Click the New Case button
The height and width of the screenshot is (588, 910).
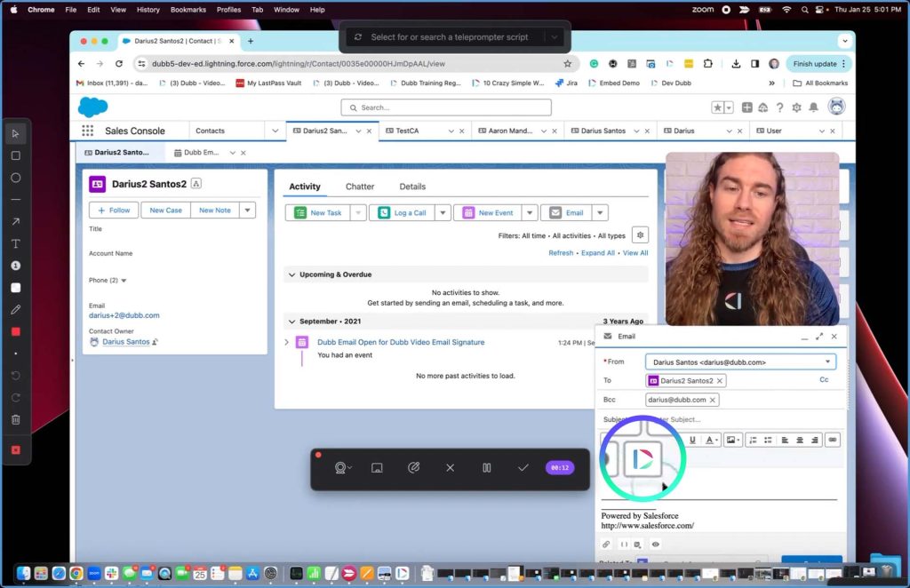(x=165, y=210)
